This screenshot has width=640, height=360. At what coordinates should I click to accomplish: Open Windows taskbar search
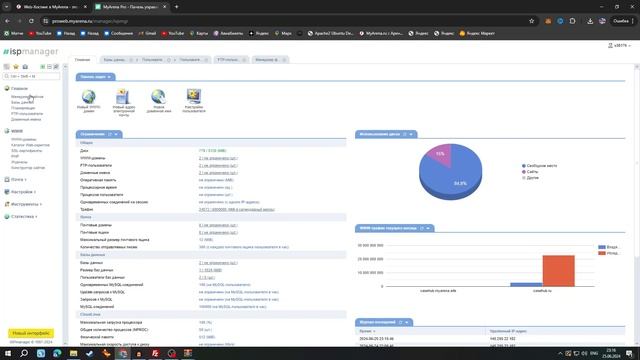pyautogui.click(x=24, y=353)
